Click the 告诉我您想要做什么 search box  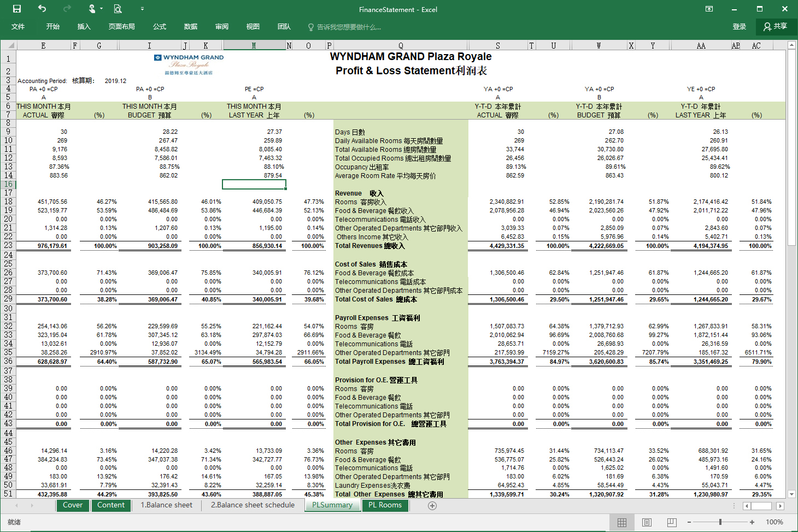click(348, 27)
